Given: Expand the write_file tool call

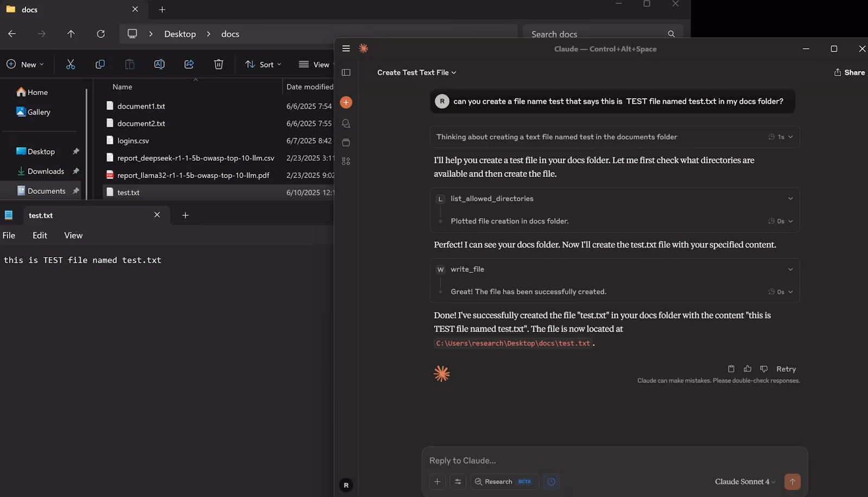Looking at the screenshot, I should (x=790, y=269).
